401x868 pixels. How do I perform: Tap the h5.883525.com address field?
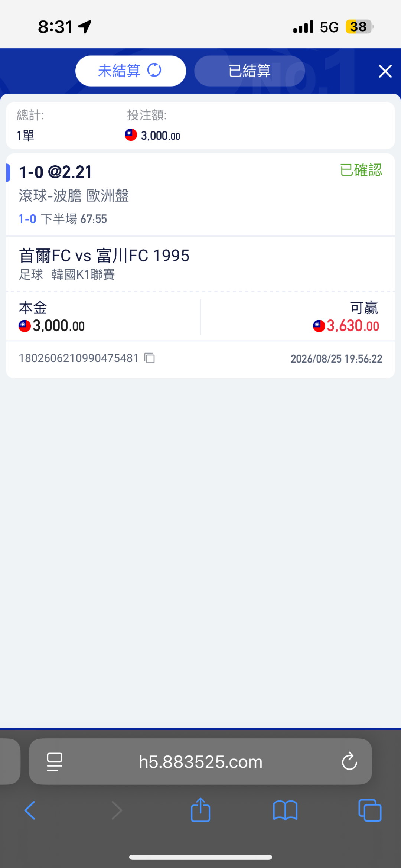pos(200,761)
